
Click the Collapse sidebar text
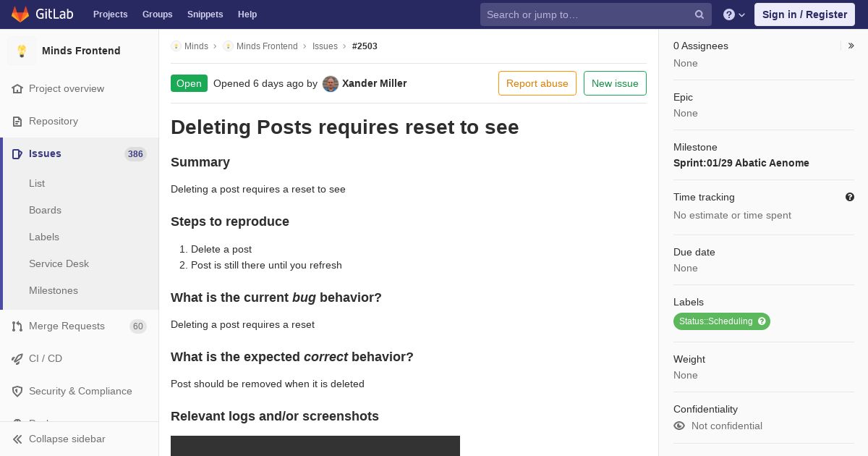tap(67, 439)
